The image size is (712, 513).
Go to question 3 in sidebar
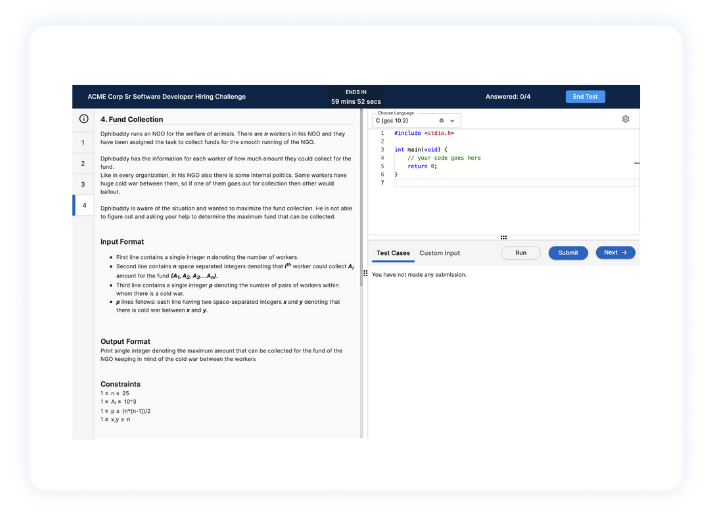83,184
